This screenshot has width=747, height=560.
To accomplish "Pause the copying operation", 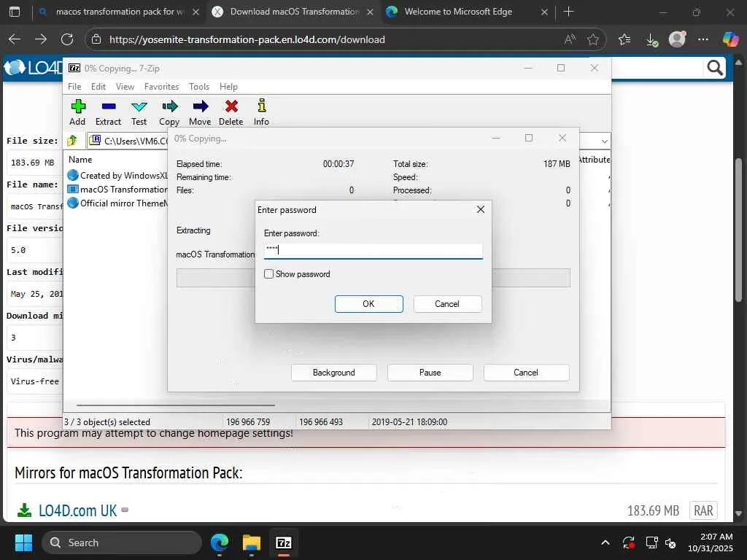I will point(430,373).
